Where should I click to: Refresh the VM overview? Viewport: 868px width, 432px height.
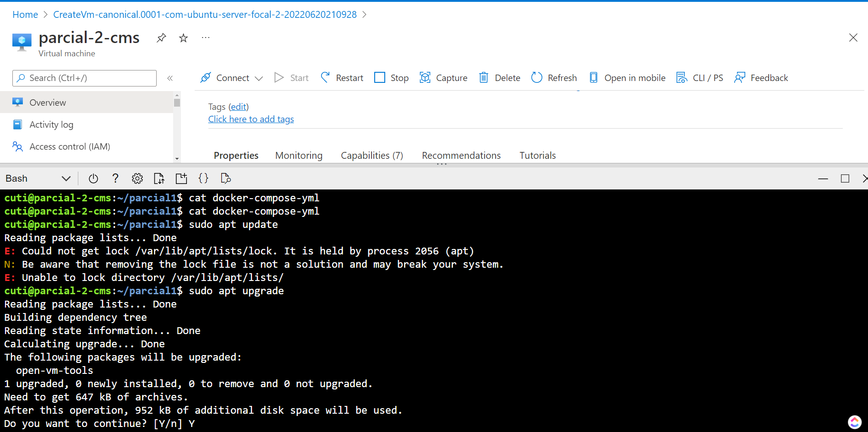click(554, 78)
